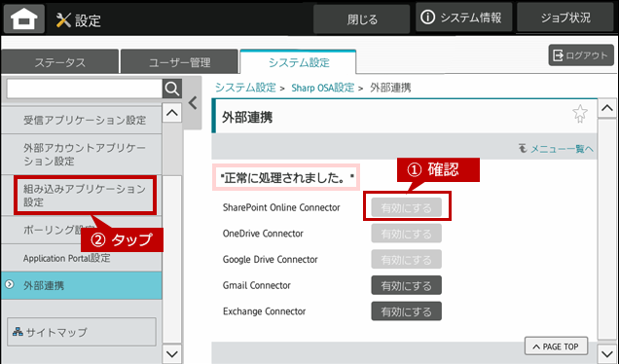This screenshot has height=364, width=619.
Task: Jump to PAGE TOP button
Action: (x=557, y=346)
